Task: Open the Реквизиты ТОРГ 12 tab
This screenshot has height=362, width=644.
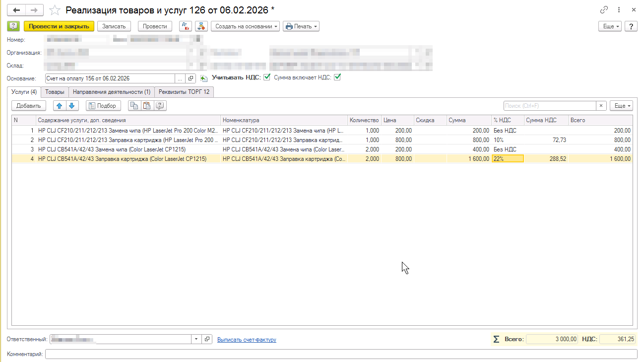Action: click(184, 92)
